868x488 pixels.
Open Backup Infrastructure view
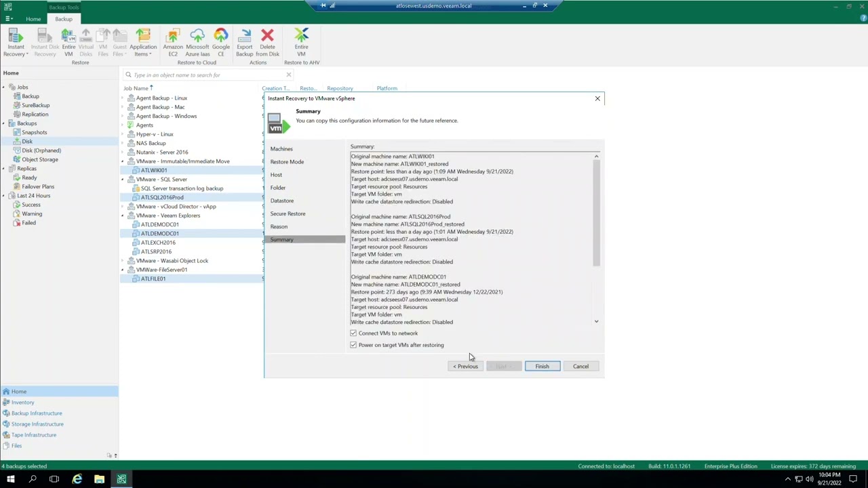click(x=37, y=413)
